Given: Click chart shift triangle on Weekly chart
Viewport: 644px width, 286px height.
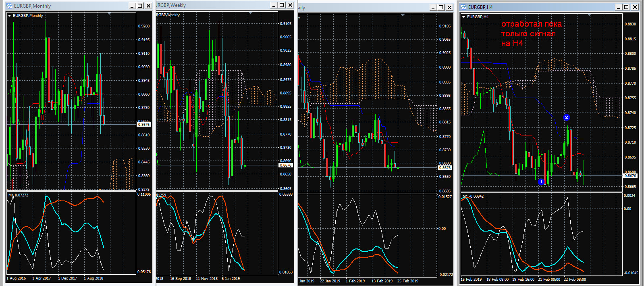Looking at the screenshot, I should [x=250, y=13].
